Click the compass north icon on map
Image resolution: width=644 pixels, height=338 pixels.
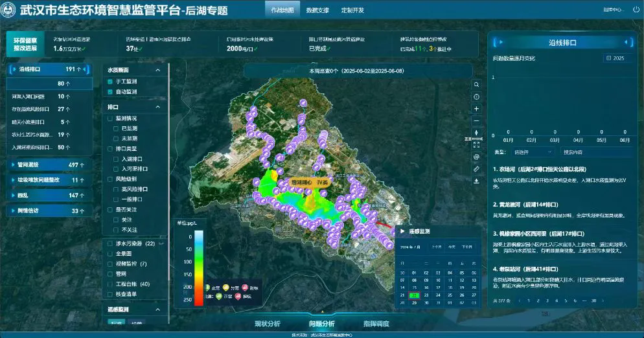(x=476, y=133)
